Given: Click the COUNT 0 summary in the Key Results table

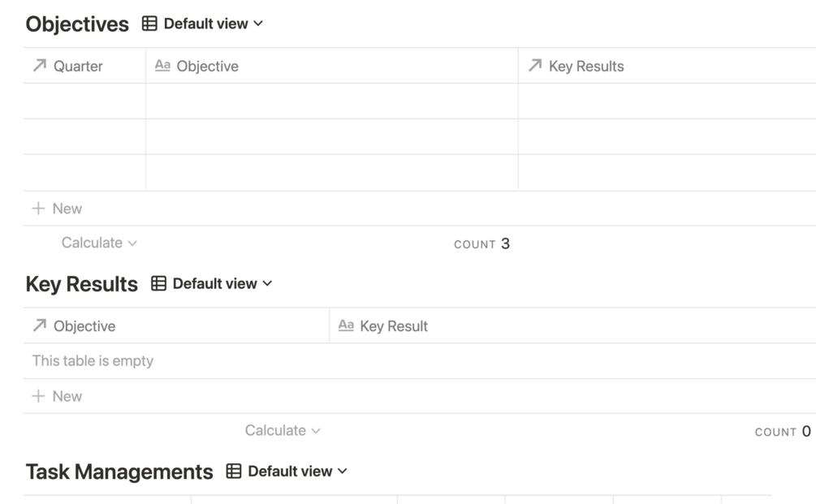Looking at the screenshot, I should 783,431.
